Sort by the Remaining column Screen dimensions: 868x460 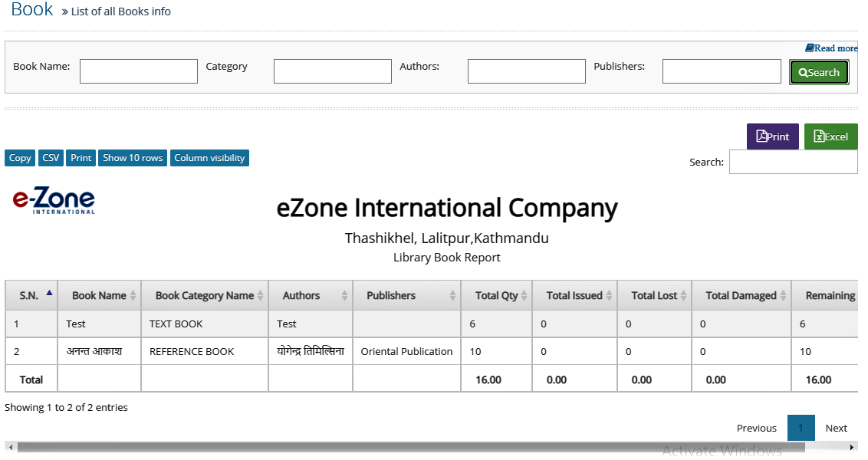pyautogui.click(x=826, y=296)
